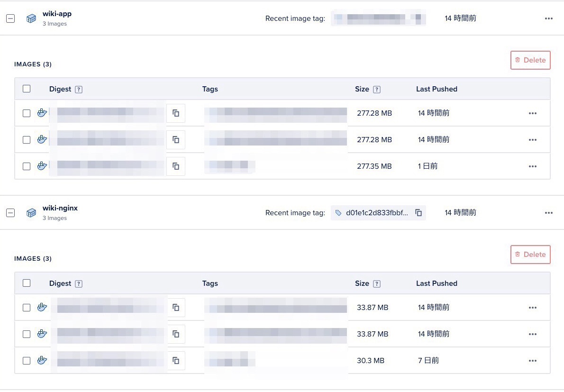The height and width of the screenshot is (392, 564).
Task: Click the Digest help icon in wiki-app table
Action: coord(79,90)
